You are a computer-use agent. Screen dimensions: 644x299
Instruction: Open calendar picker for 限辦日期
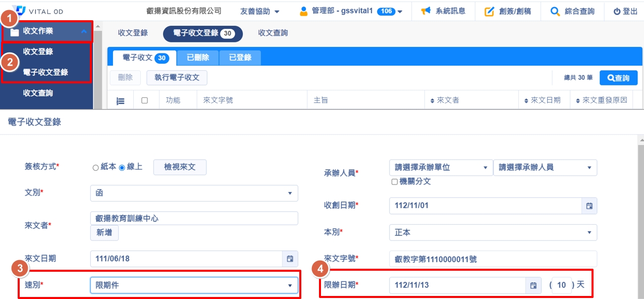(533, 285)
